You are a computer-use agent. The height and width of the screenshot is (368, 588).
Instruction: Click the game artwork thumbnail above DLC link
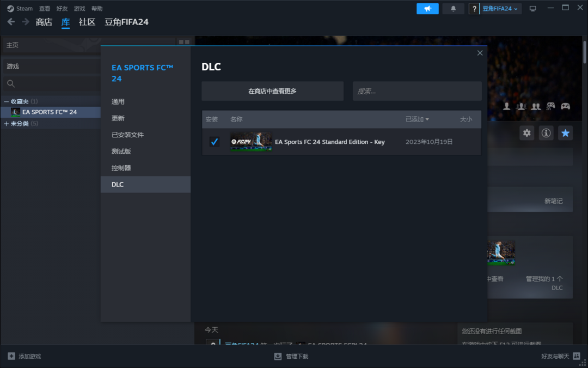(501, 253)
